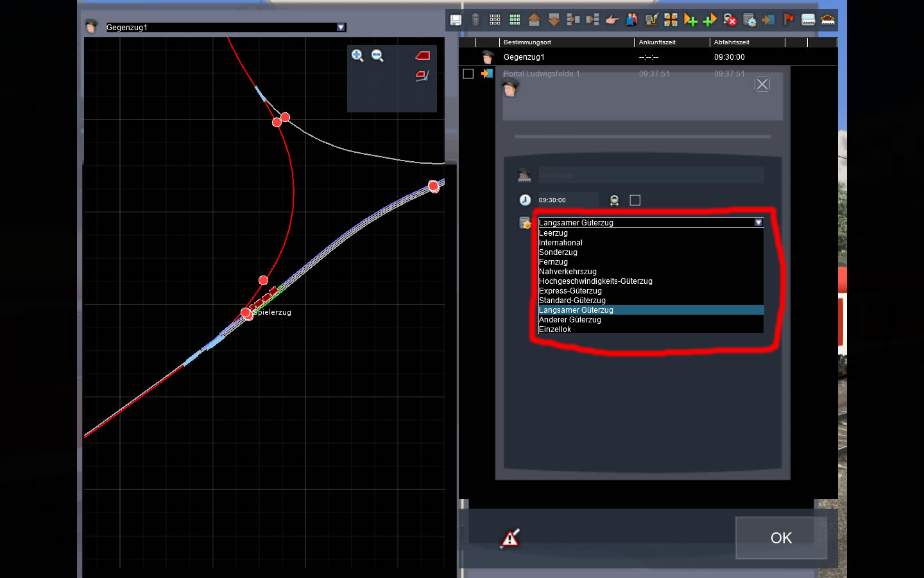Select the Gegenzug1 row in the timetable
The height and width of the screenshot is (578, 924).
pos(648,57)
